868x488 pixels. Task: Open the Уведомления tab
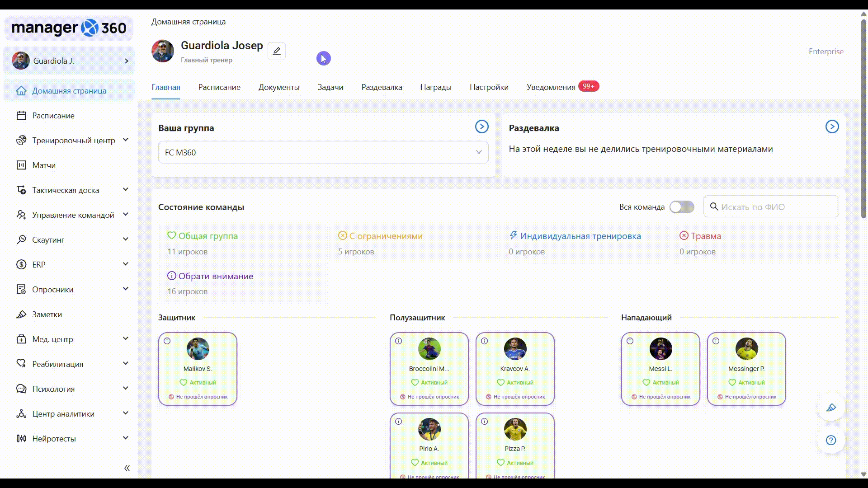[551, 87]
